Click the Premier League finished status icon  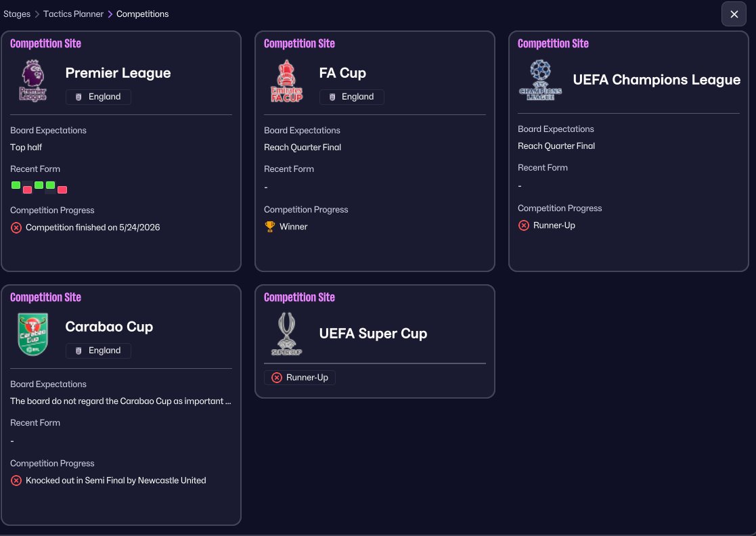pos(16,227)
